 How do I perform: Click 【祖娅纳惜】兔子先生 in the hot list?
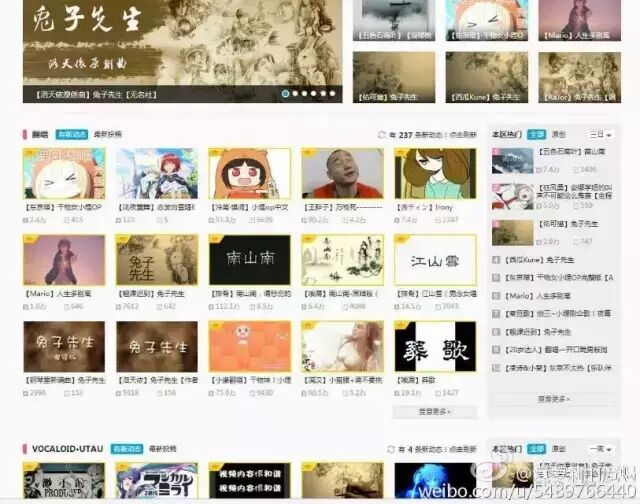pyautogui.click(x=538, y=332)
